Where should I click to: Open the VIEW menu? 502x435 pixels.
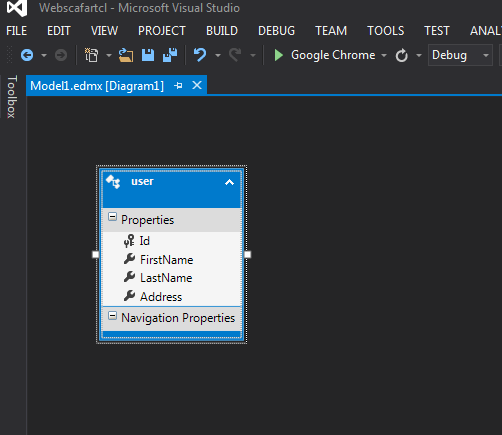[104, 31]
